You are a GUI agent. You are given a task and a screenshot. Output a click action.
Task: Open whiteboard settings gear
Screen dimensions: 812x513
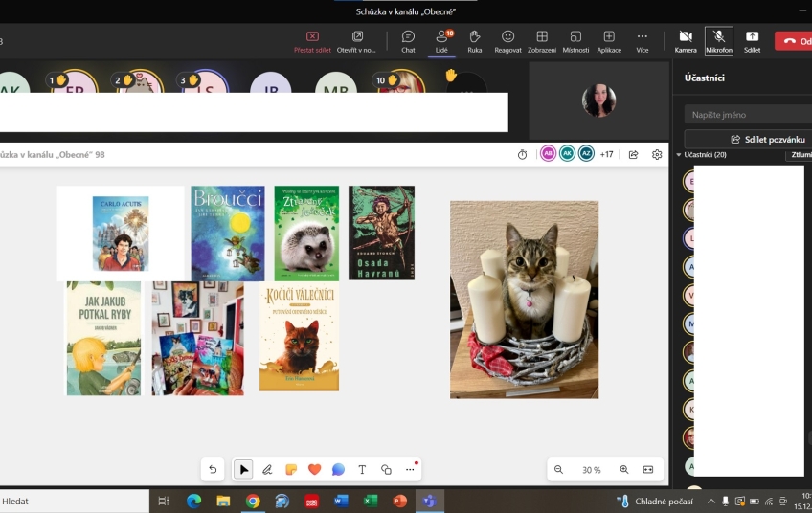[x=657, y=155]
